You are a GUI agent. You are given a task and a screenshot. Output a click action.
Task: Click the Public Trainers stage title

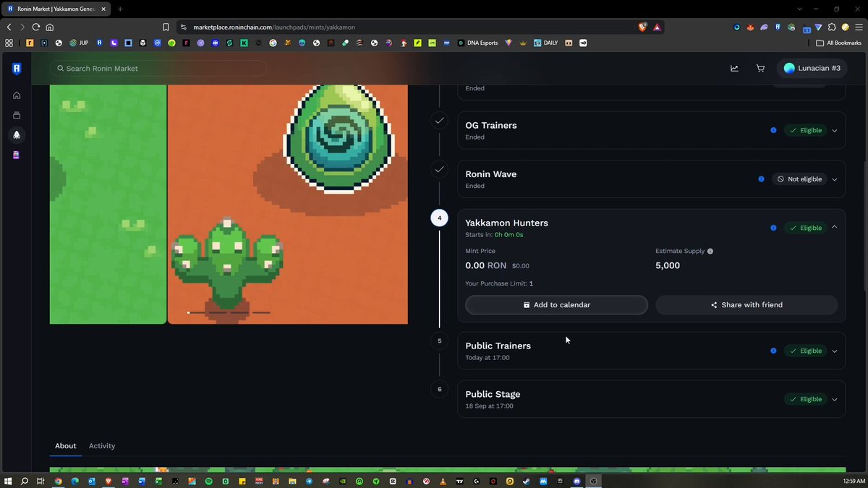(498, 346)
